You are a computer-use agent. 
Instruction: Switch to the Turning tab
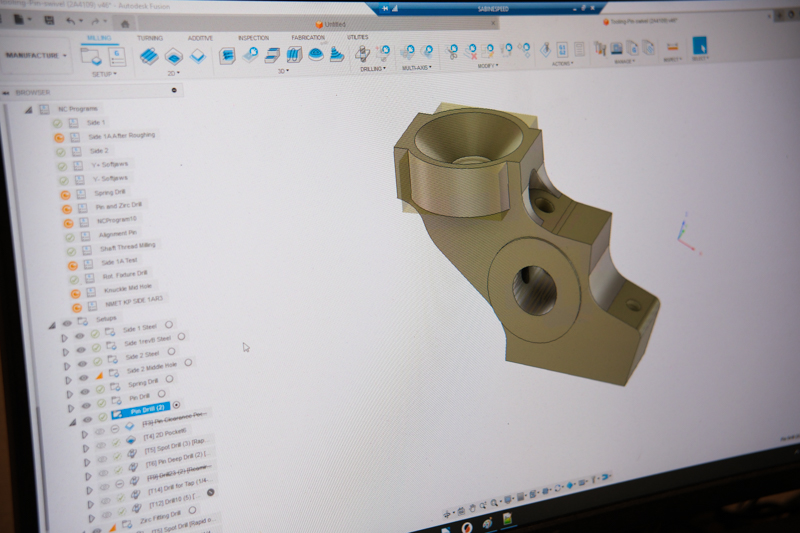click(150, 38)
